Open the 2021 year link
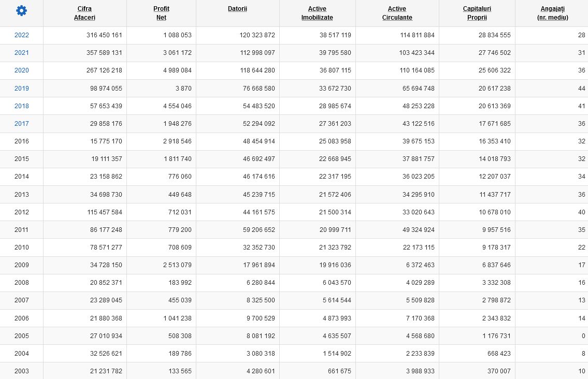 click(x=21, y=53)
